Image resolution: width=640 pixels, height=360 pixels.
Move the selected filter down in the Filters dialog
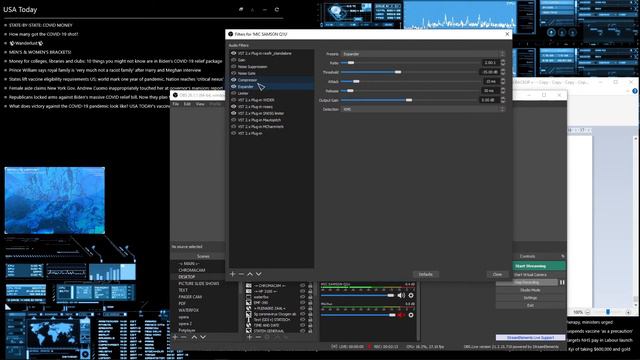258,274
